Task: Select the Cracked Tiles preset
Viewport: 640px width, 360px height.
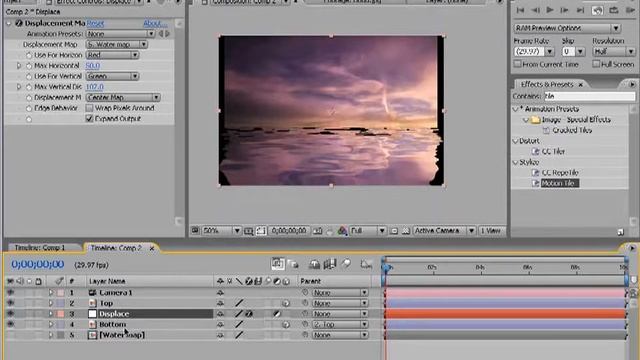Action: 572,130
